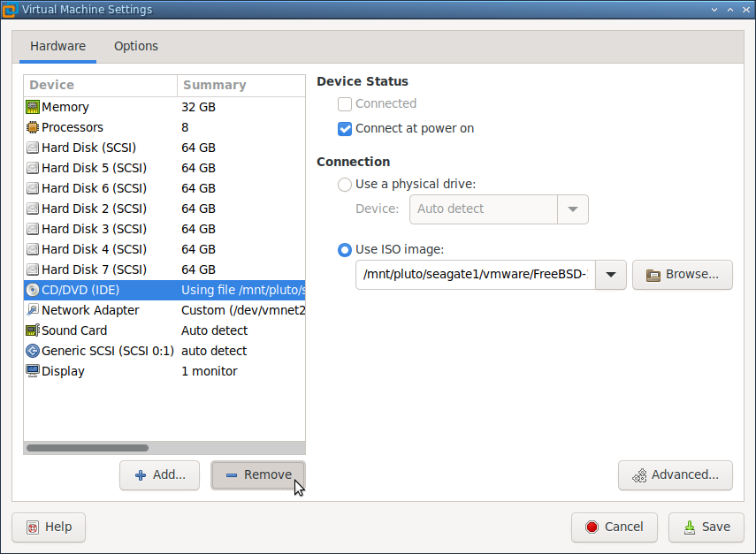
Task: Open the window menu in title bar
Action: pos(10,10)
